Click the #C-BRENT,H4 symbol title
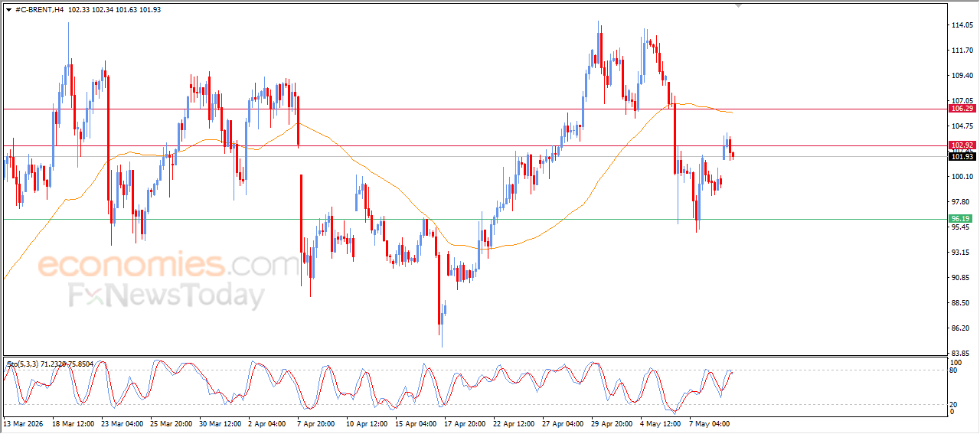This screenshot has height=434, width=980. point(39,9)
